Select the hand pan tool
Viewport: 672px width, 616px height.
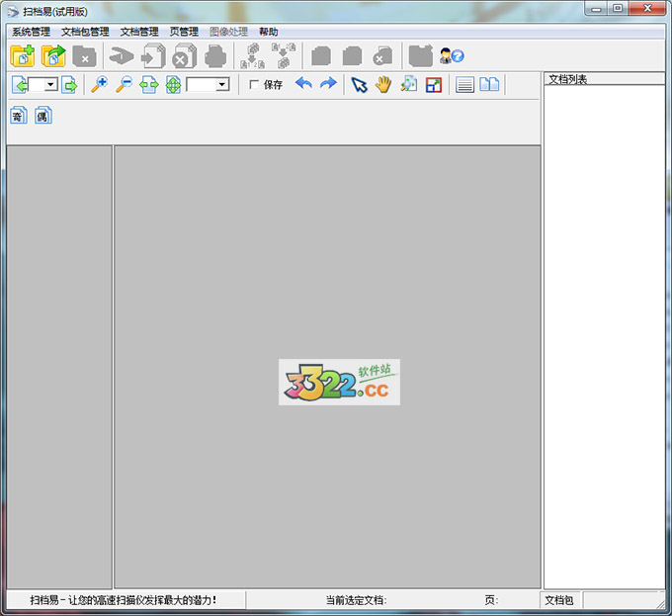pos(383,84)
